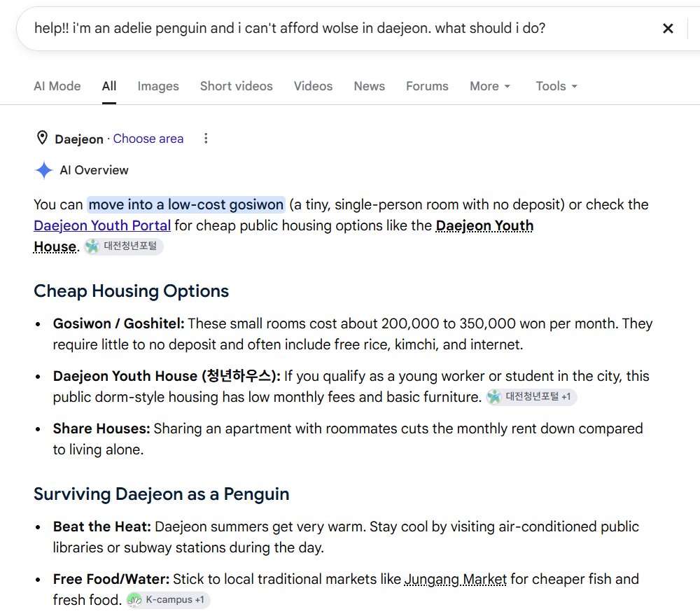700x614 pixels.
Task: Clear the search query with the X icon
Action: click(x=668, y=29)
